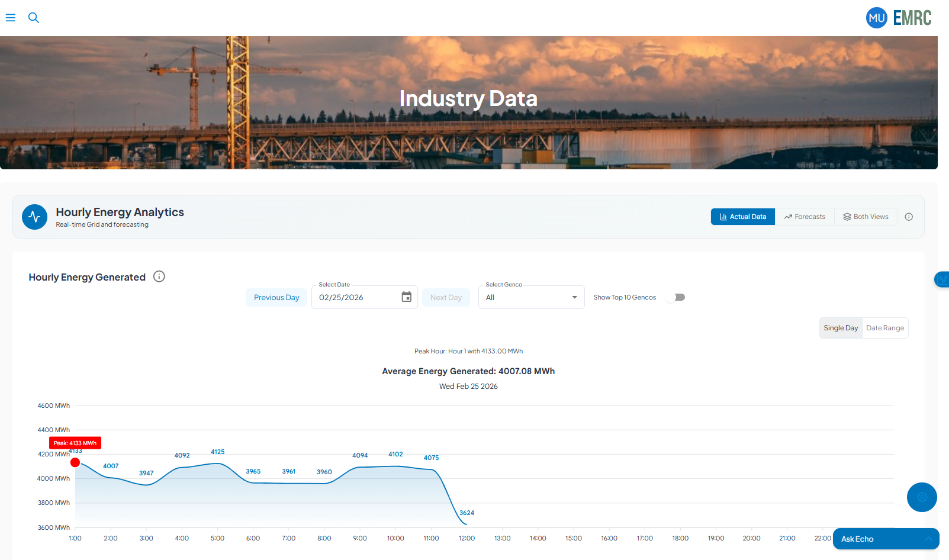Open search using the magnifier icon
The image size is (949, 560).
coord(34,18)
